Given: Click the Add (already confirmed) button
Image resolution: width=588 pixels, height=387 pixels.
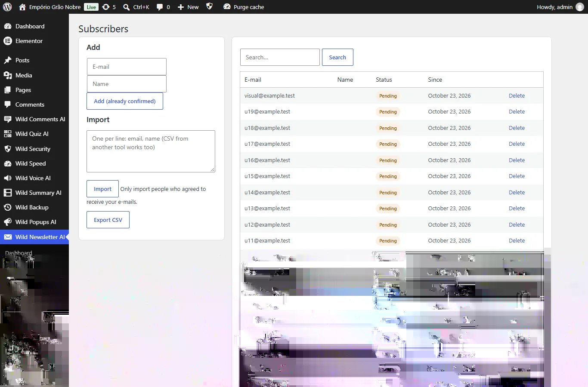Looking at the screenshot, I should click(125, 101).
